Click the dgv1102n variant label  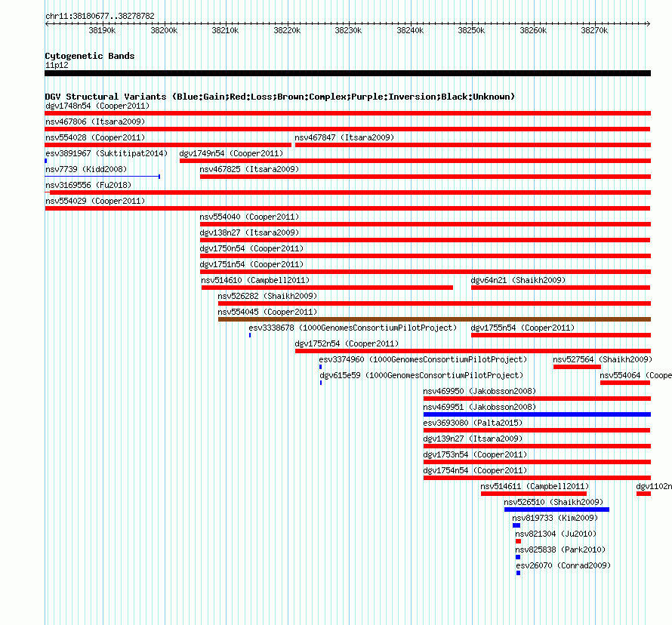tap(654, 486)
